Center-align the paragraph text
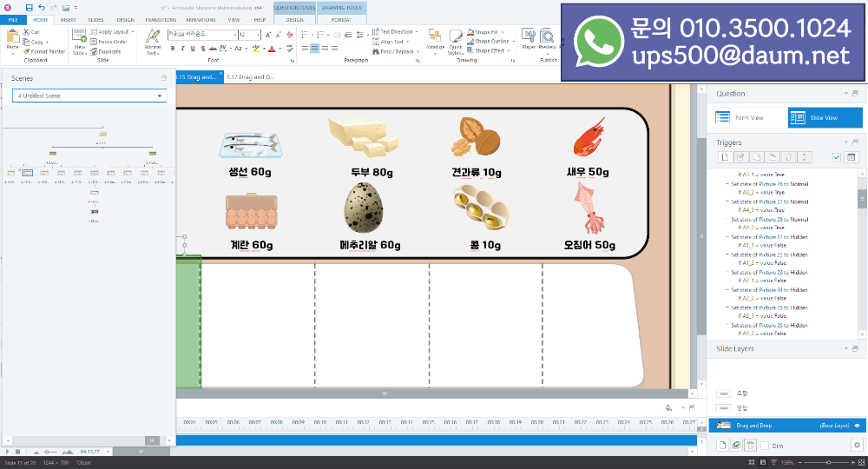 coord(314,49)
